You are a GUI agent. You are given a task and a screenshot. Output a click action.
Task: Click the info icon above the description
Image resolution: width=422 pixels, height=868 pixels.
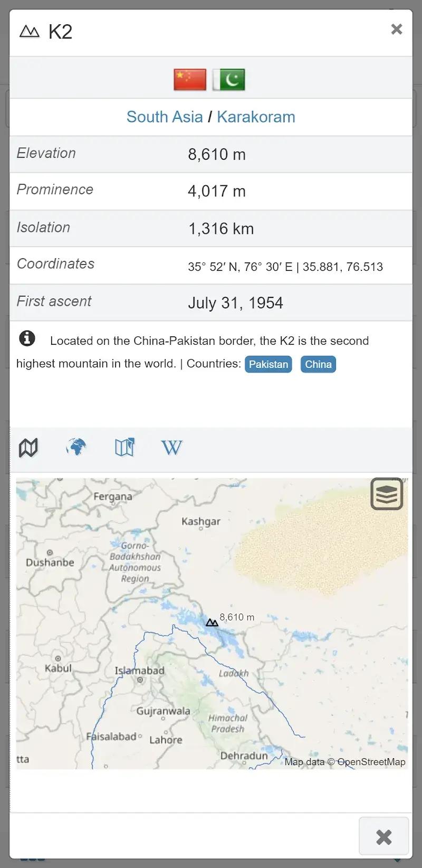tap(27, 338)
